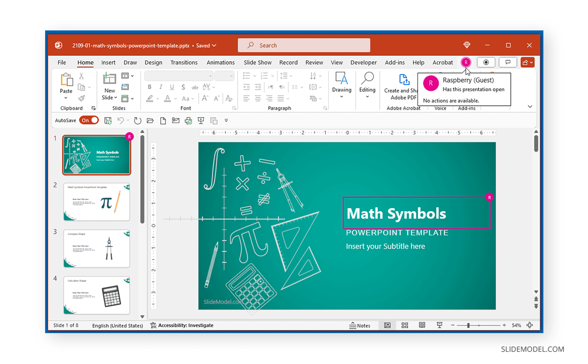Switch to the Design tab

[x=153, y=62]
